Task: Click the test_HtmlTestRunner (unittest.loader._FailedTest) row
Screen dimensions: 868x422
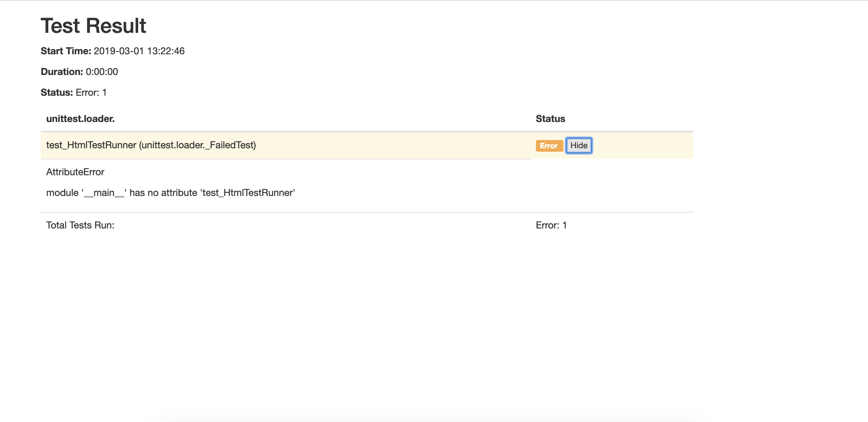Action: click(367, 146)
